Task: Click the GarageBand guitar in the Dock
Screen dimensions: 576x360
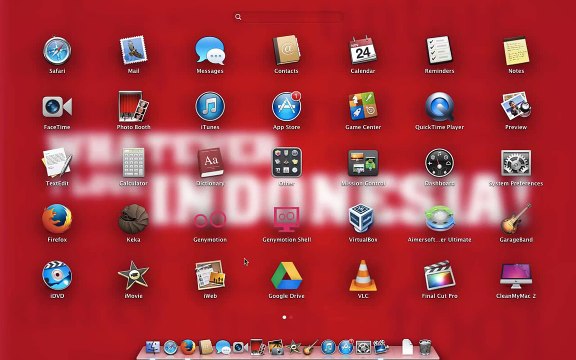Action: tap(311, 347)
